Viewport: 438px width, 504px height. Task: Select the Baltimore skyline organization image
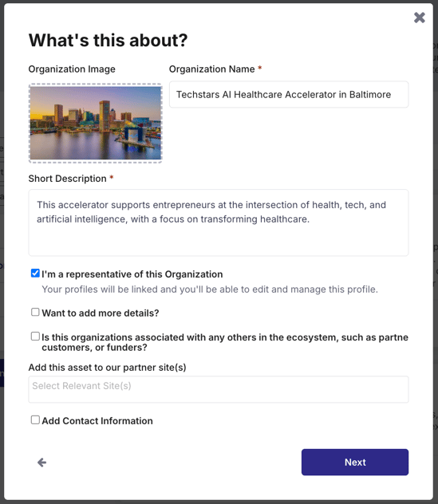[96, 123]
